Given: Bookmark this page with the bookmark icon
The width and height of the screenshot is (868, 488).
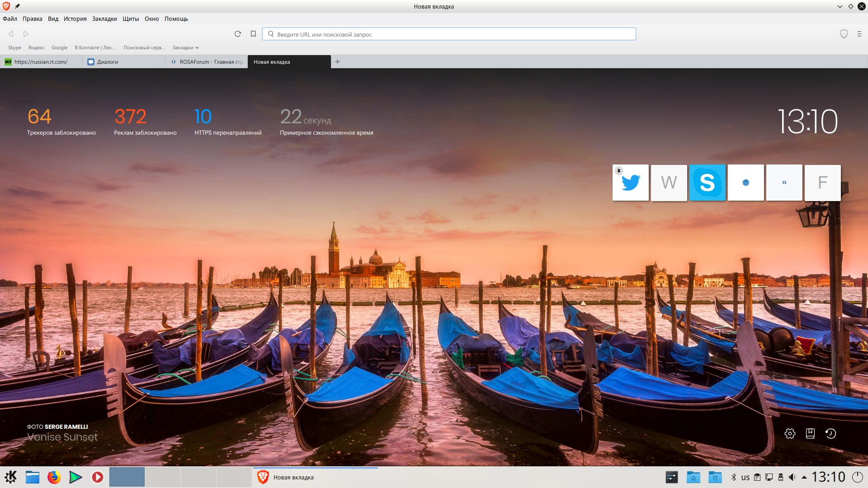Looking at the screenshot, I should (x=253, y=34).
